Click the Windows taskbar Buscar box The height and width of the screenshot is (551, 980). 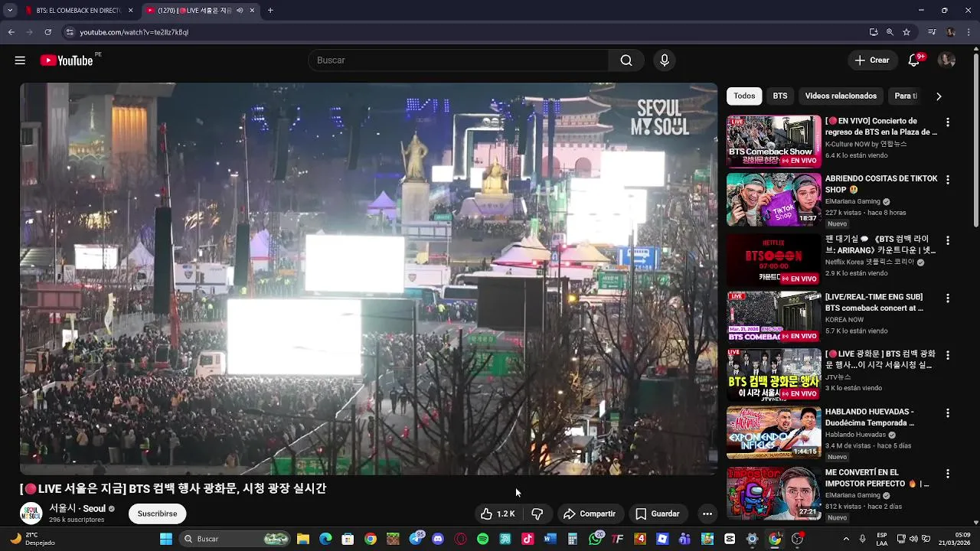click(236, 539)
